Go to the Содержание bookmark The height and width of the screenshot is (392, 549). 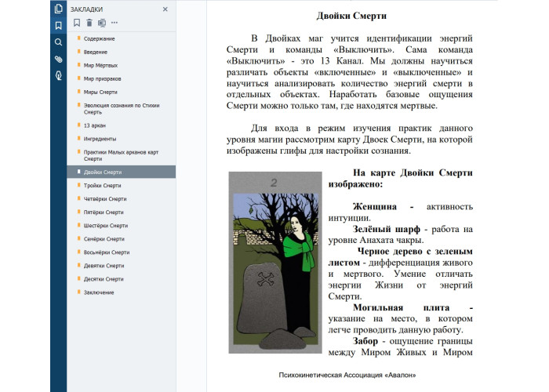pos(100,38)
